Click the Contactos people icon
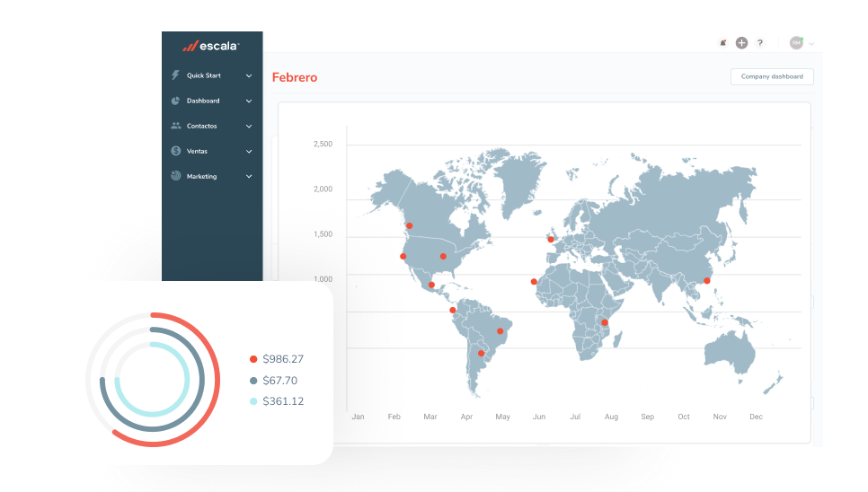 point(176,126)
